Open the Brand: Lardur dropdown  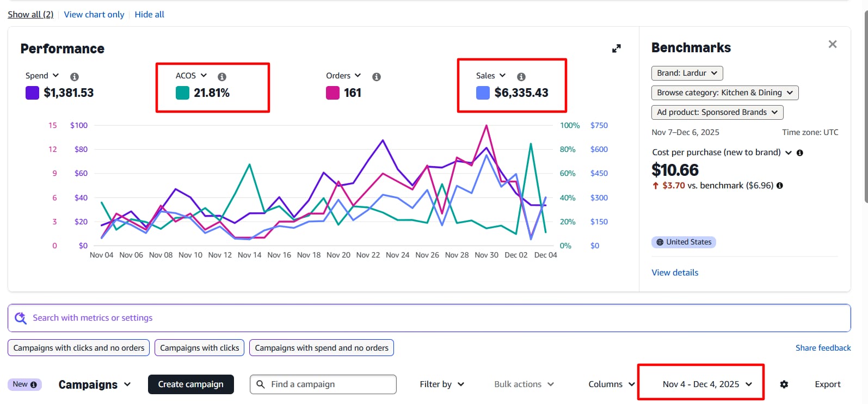click(x=687, y=73)
